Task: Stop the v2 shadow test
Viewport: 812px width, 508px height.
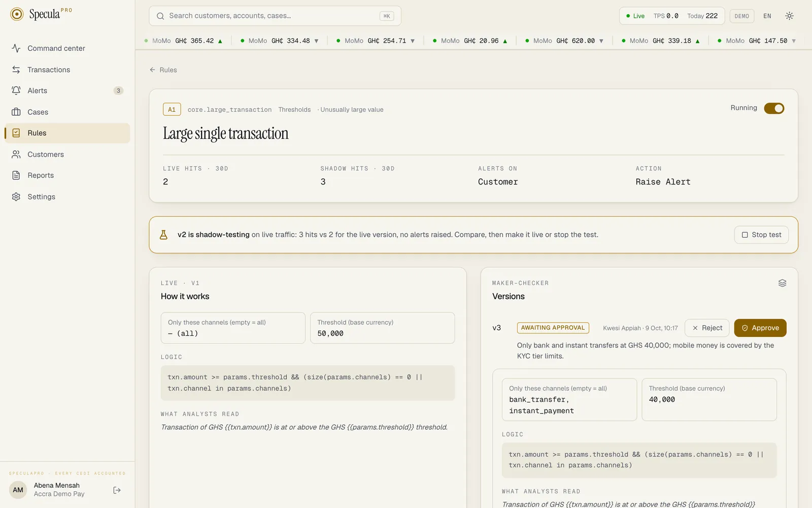Action: tap(761, 235)
